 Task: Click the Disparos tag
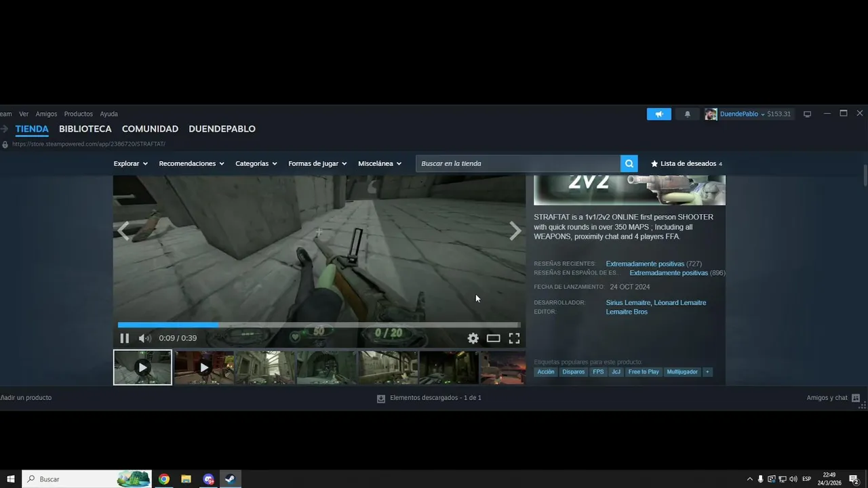(x=574, y=372)
